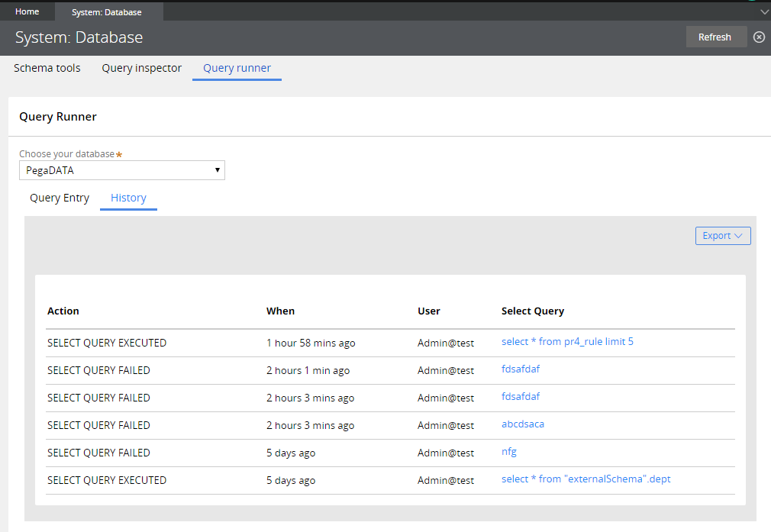
Task: Open the 'select * from pr4_rule limit 5' query link
Action: [x=567, y=341]
